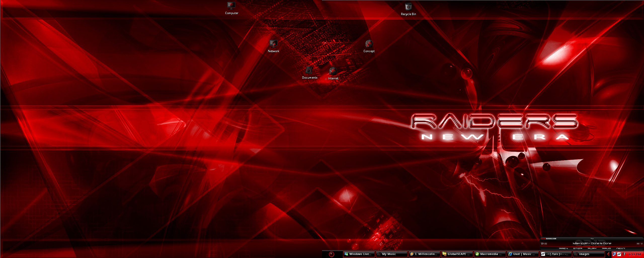Screen dimensions: 644x258
Task: Switch to Windows Live taskbar window
Action: coord(359,254)
